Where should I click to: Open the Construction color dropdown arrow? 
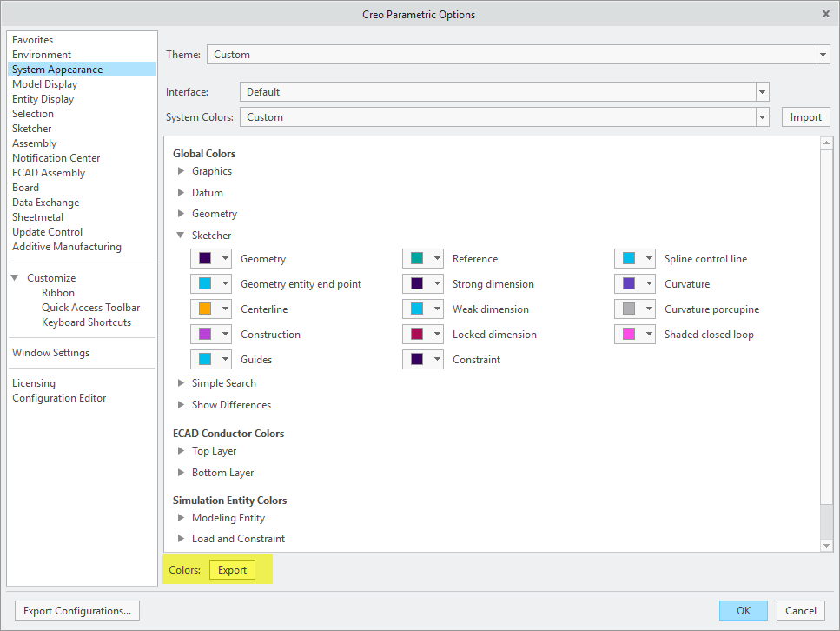coord(226,335)
